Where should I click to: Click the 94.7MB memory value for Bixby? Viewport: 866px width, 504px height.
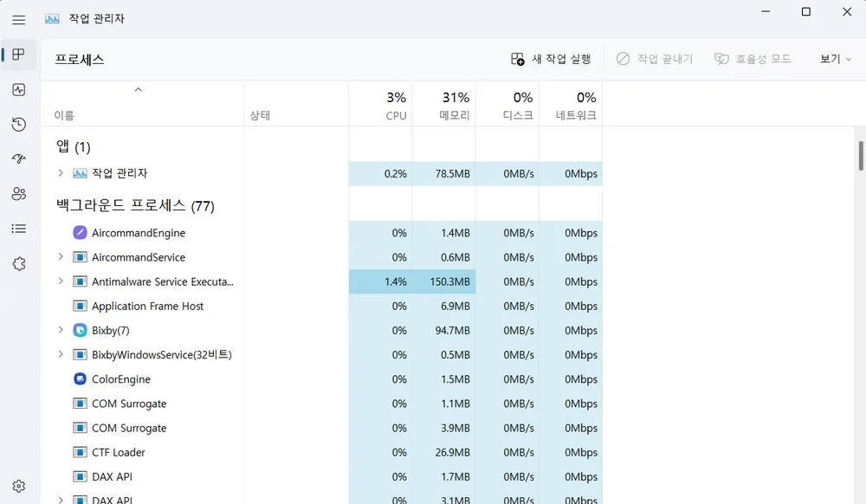(453, 330)
